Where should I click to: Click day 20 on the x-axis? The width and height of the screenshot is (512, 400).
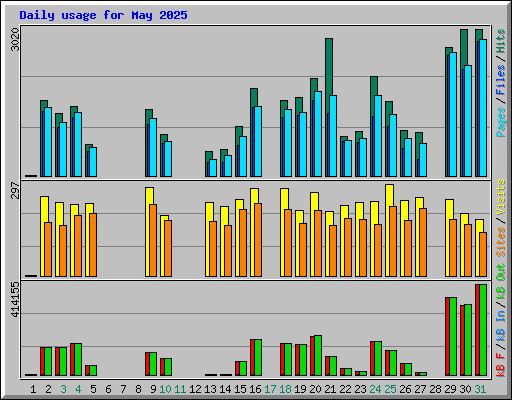(315, 389)
